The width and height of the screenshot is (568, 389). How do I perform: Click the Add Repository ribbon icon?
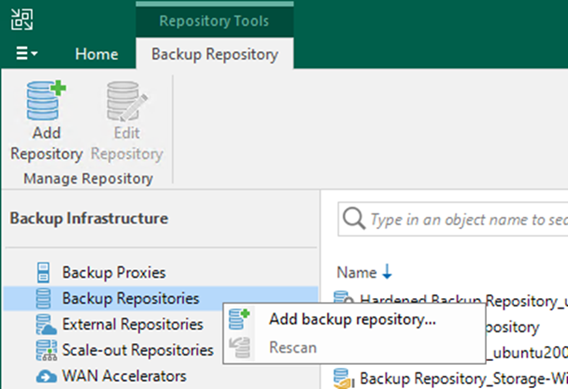coord(46,101)
